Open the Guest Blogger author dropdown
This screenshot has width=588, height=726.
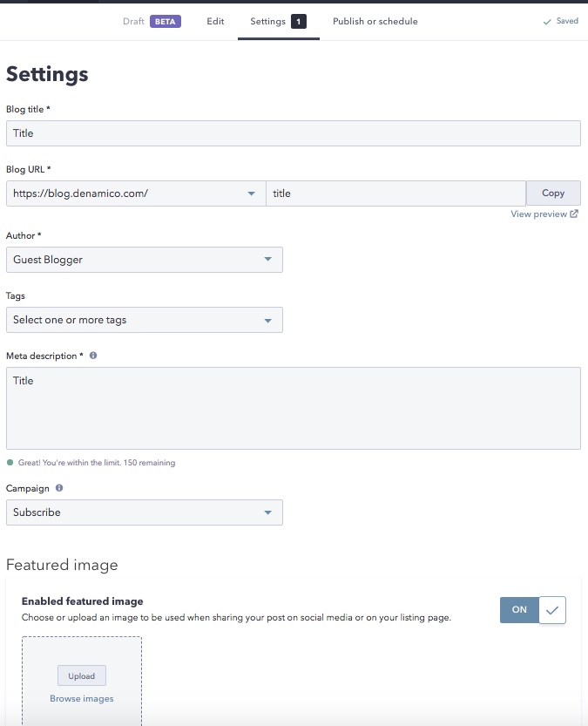(145, 260)
